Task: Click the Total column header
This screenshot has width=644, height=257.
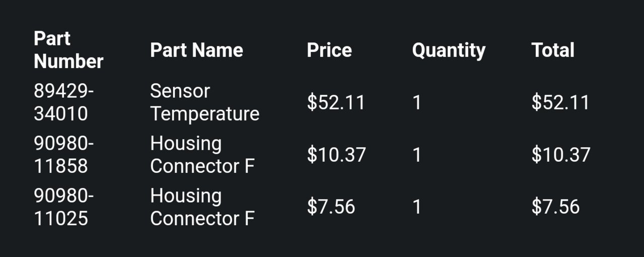Action: coord(552,50)
